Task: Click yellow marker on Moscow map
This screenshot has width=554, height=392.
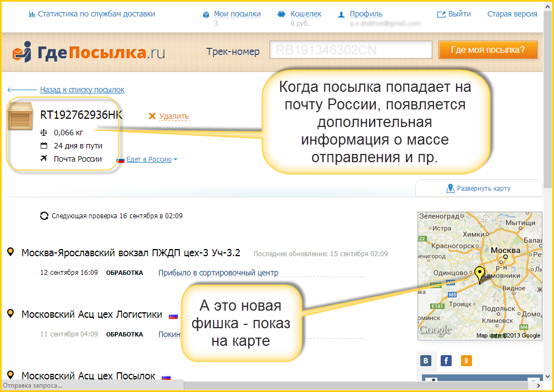Action: [479, 274]
